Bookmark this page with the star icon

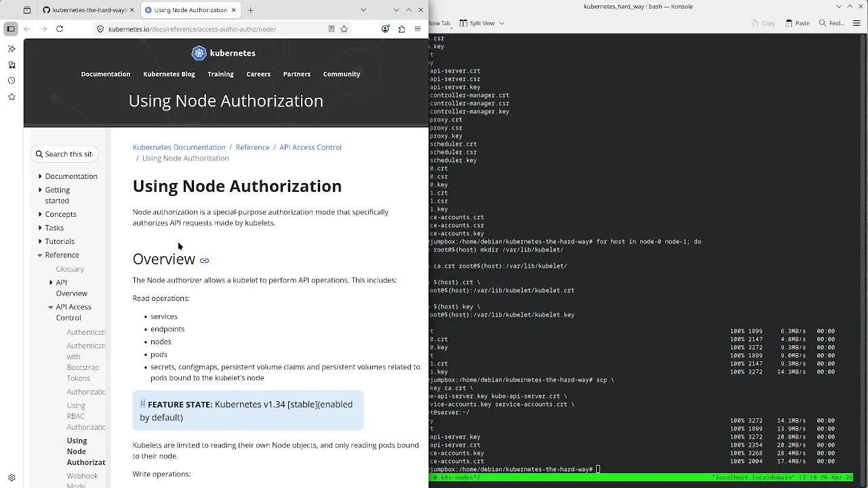344,29
